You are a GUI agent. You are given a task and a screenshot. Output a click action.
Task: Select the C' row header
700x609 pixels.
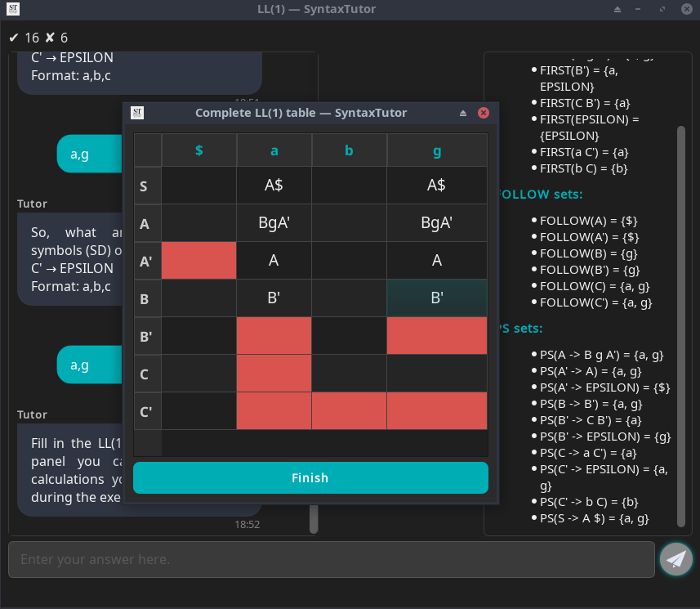click(x=148, y=410)
